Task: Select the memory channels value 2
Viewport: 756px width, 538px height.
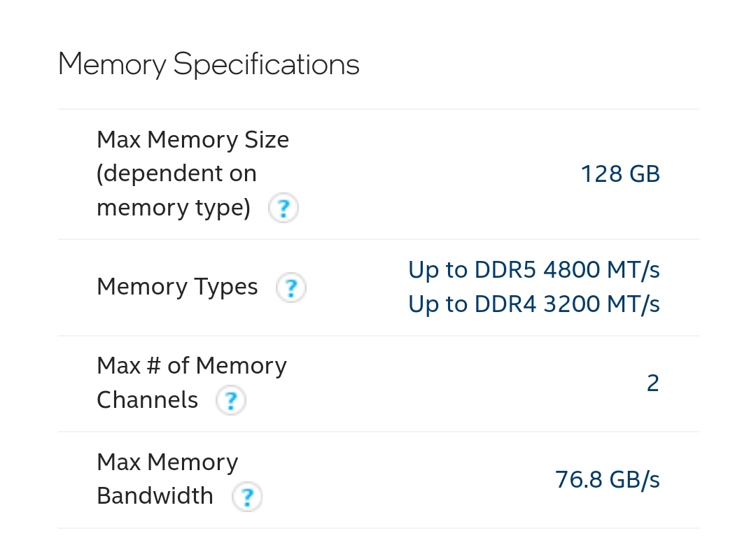Action: (652, 383)
